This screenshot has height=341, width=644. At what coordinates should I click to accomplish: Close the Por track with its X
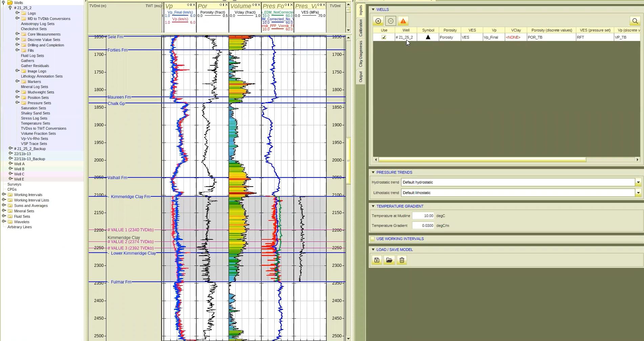tap(227, 5)
